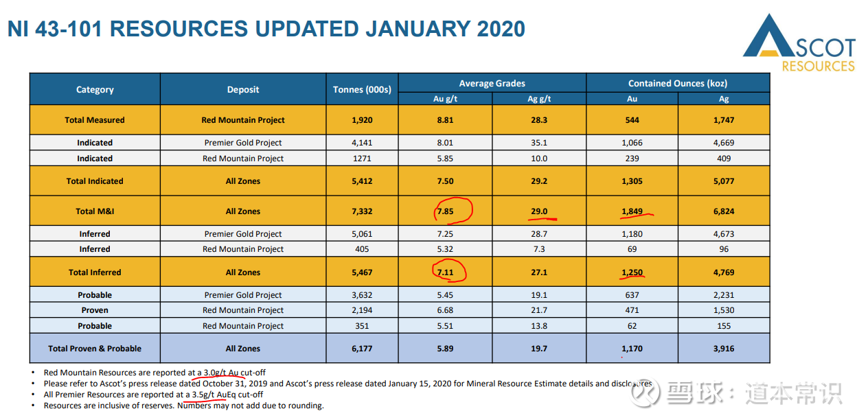
Task: Click the footnote about the 3.0g/t Au cut-off
Action: 155,373
